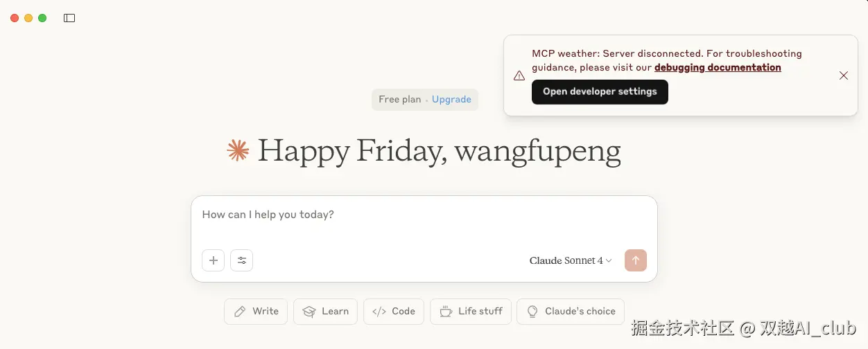The image size is (868, 349).
Task: Click the graduation cap Learn icon
Action: [x=309, y=312]
